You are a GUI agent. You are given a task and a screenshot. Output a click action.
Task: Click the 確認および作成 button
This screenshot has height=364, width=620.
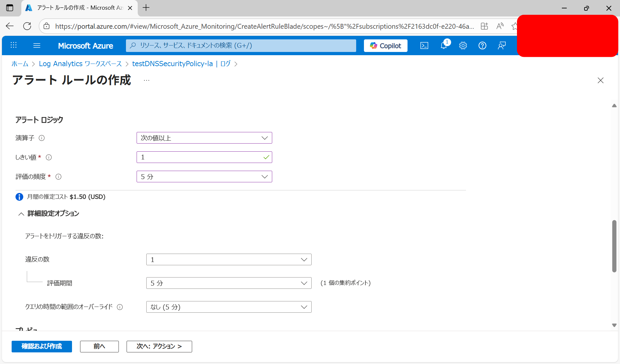(42, 346)
